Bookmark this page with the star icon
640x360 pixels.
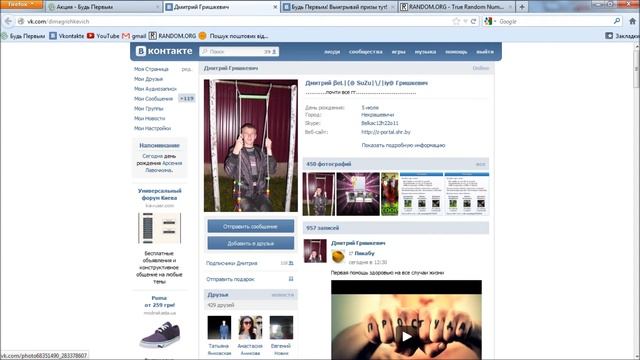(x=456, y=21)
